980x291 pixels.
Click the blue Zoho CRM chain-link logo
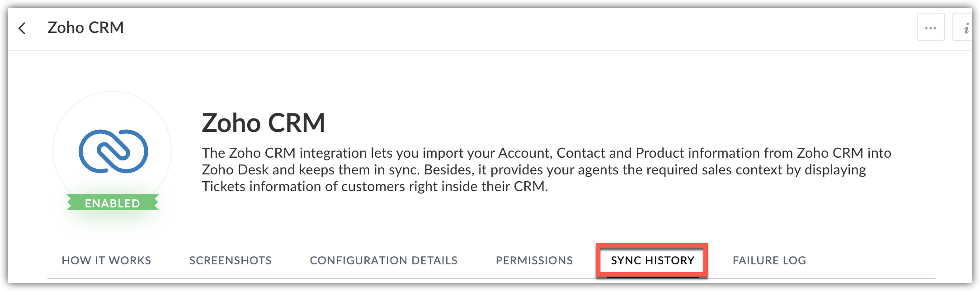(113, 151)
